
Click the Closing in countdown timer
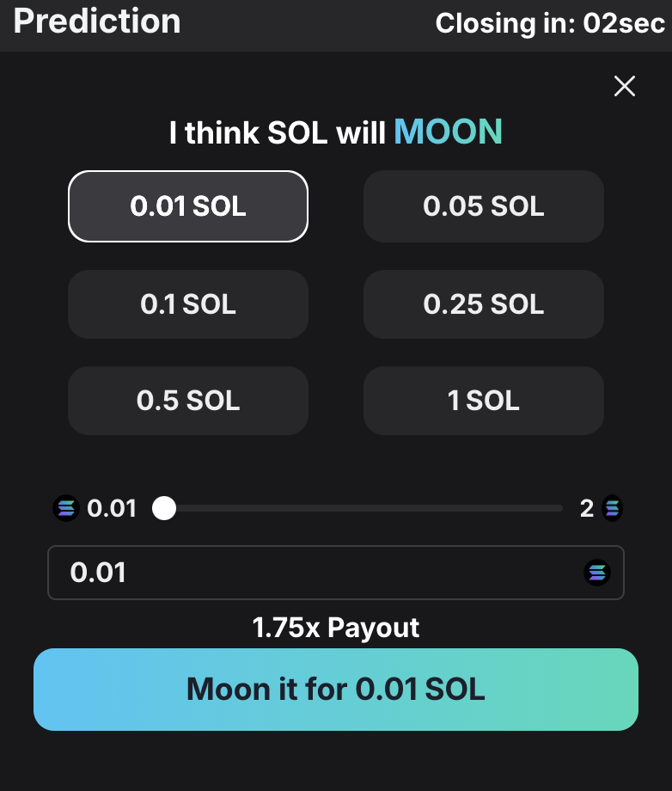pyautogui.click(x=550, y=22)
